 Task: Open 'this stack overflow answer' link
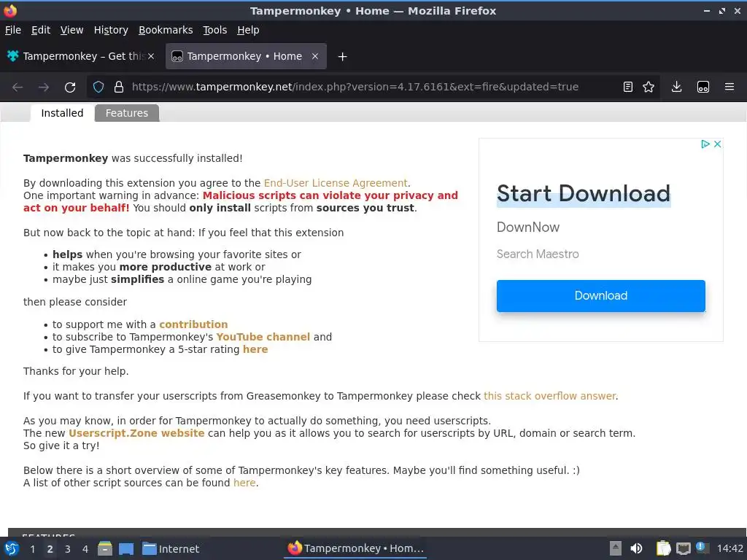point(550,396)
